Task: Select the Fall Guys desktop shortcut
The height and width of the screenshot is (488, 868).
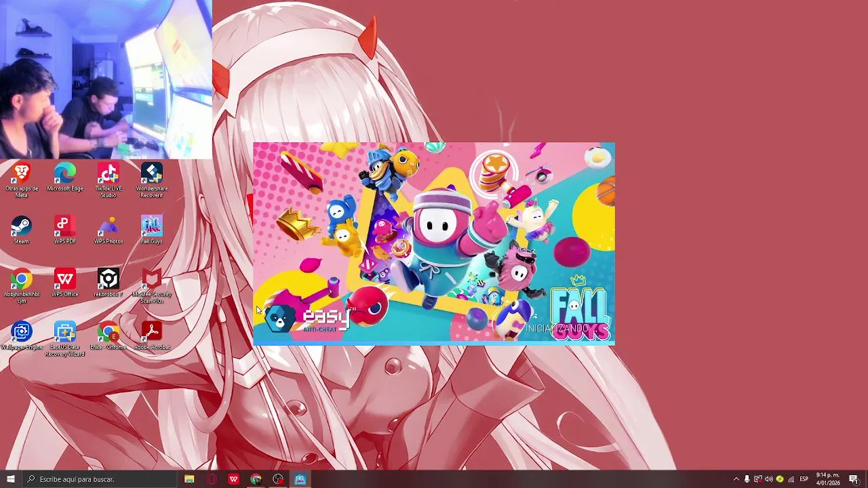Action: [x=152, y=230]
